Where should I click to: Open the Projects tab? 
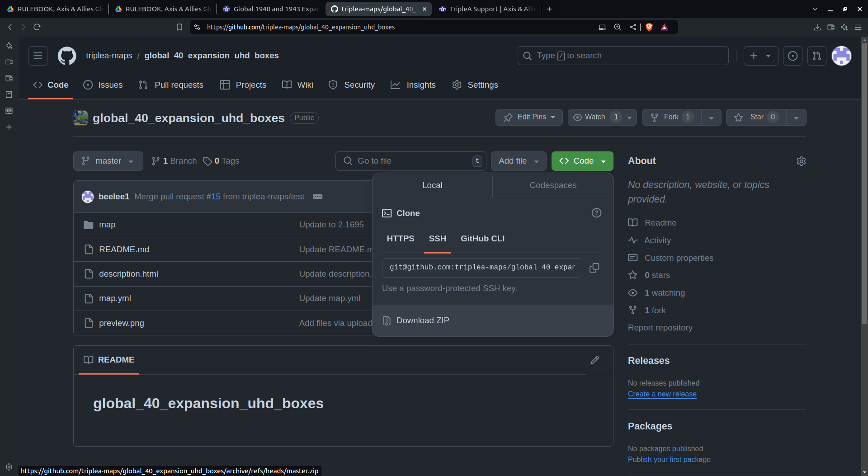click(x=243, y=85)
